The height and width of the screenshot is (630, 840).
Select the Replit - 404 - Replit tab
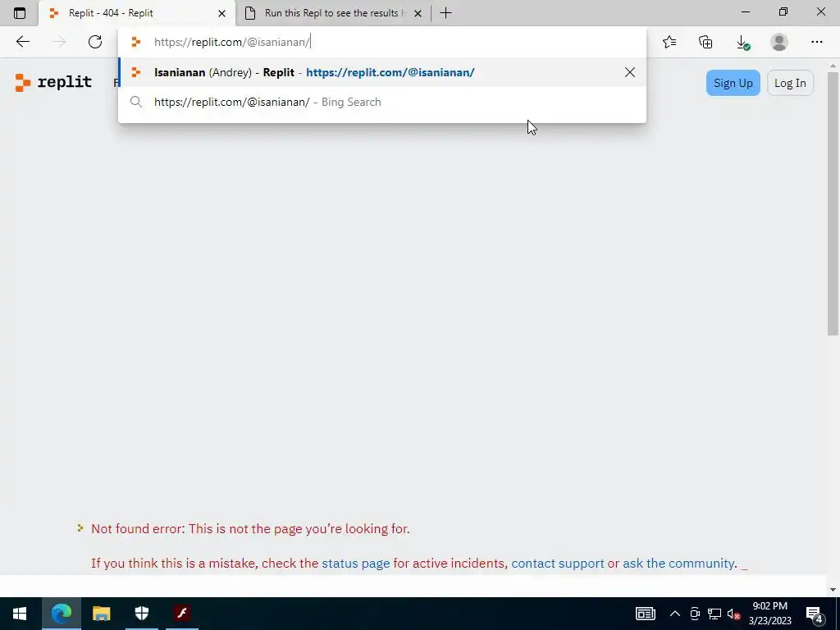(x=137, y=13)
